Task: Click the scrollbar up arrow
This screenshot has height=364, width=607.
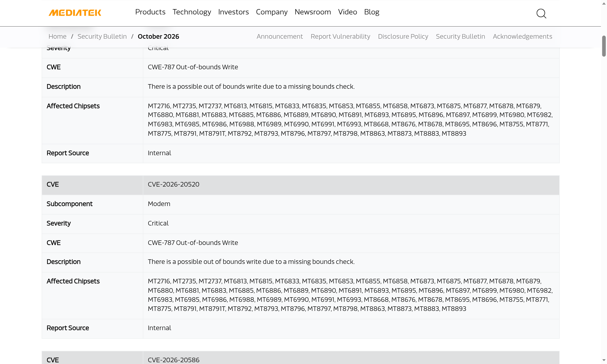Action: pyautogui.click(x=604, y=4)
